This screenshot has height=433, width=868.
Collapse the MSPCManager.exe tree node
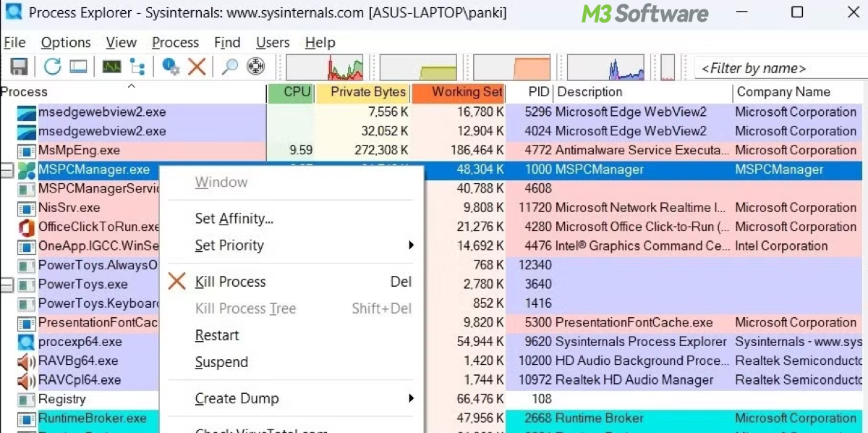[x=7, y=170]
